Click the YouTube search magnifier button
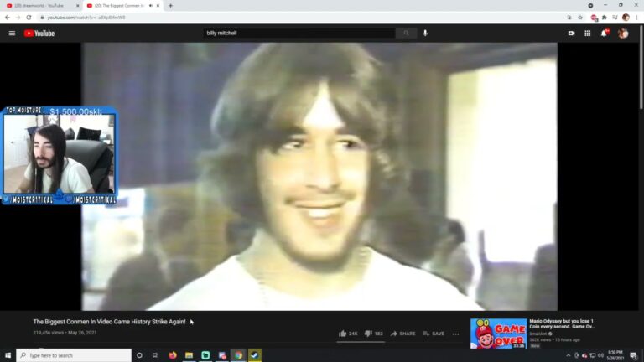Screen dimensions: 644x362 pos(406,34)
